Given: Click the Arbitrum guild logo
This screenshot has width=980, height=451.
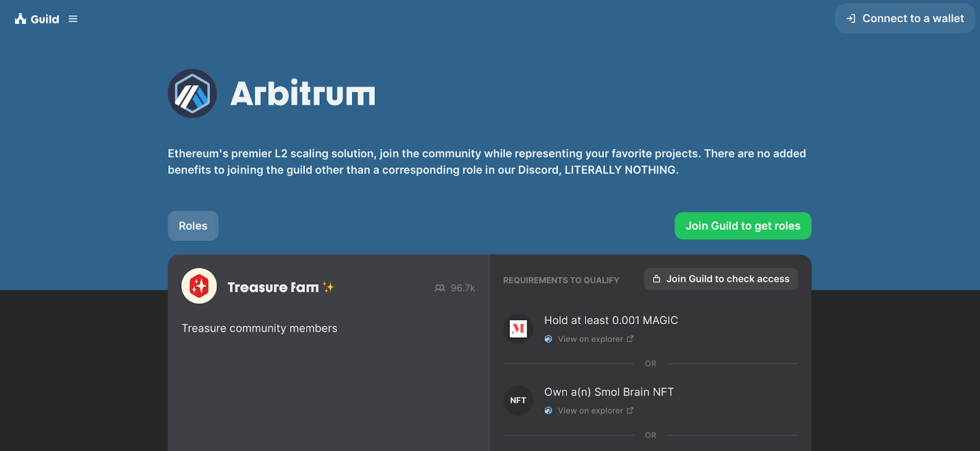Looking at the screenshot, I should tap(192, 93).
